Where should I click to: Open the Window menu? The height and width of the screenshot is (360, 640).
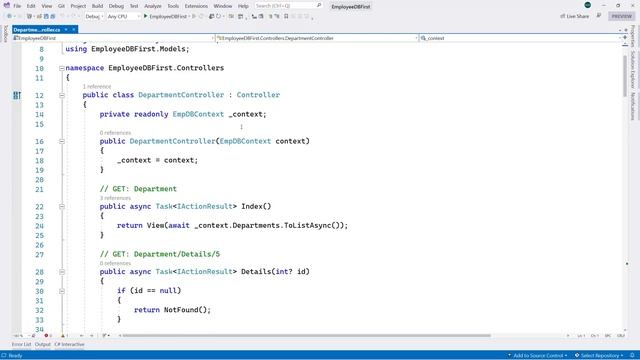[x=222, y=6]
